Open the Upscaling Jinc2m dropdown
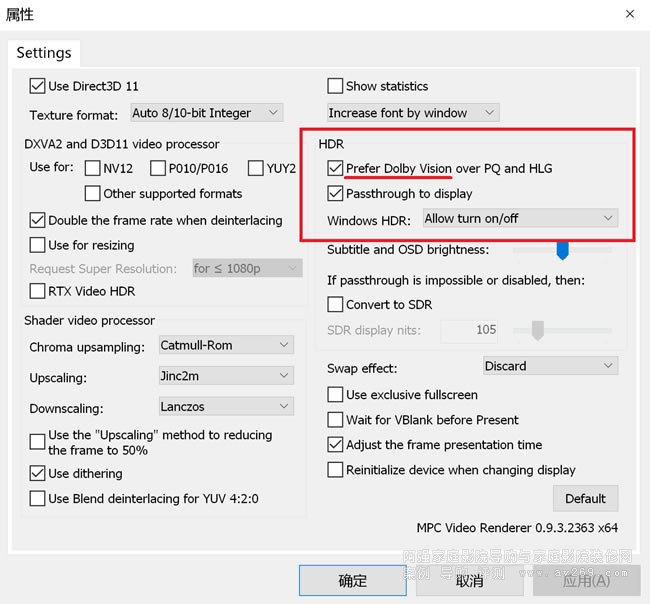 point(225,378)
